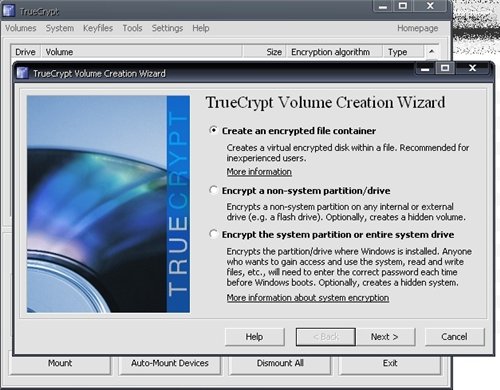Click the Size column header
The image size is (500, 390).
pyautogui.click(x=265, y=52)
